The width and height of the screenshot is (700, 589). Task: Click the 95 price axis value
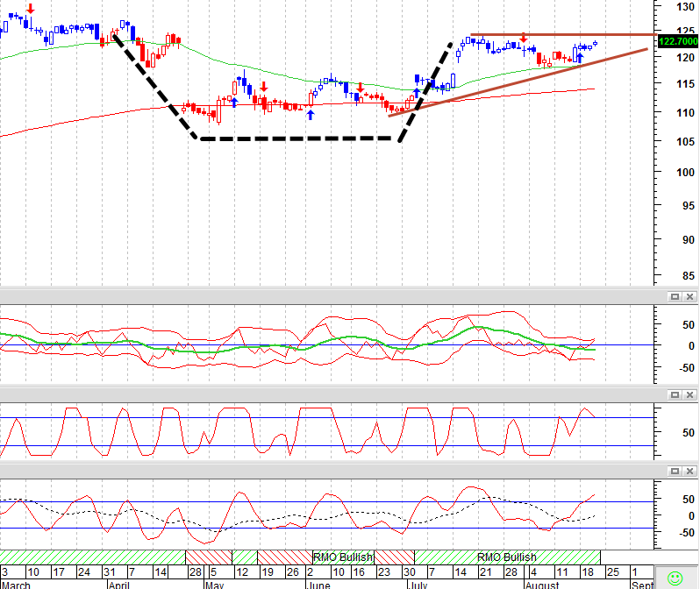689,206
